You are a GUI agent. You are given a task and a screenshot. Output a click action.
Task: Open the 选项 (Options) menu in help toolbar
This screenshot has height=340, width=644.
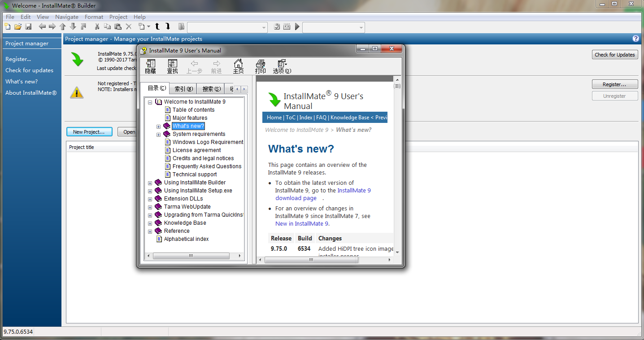coord(282,66)
